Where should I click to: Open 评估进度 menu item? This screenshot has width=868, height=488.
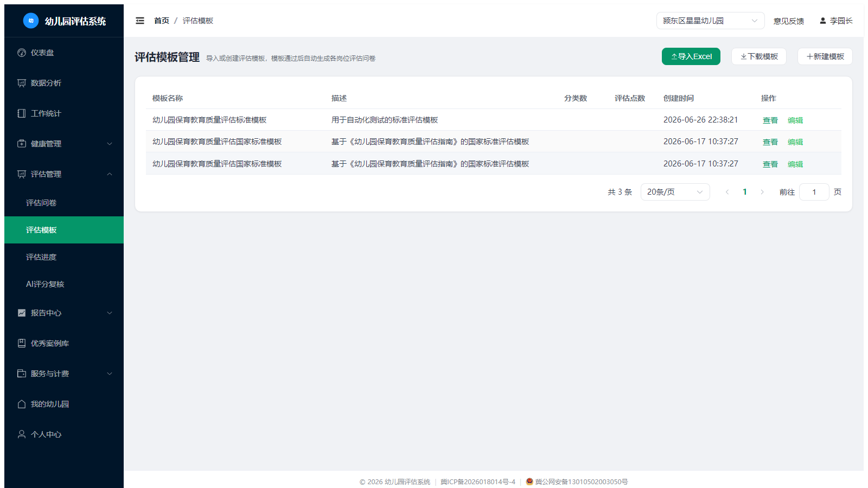click(x=64, y=257)
